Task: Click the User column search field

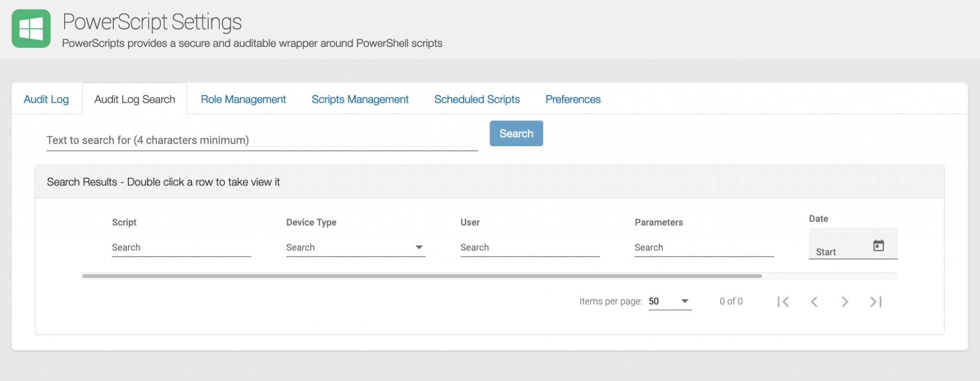Action: pyautogui.click(x=530, y=247)
